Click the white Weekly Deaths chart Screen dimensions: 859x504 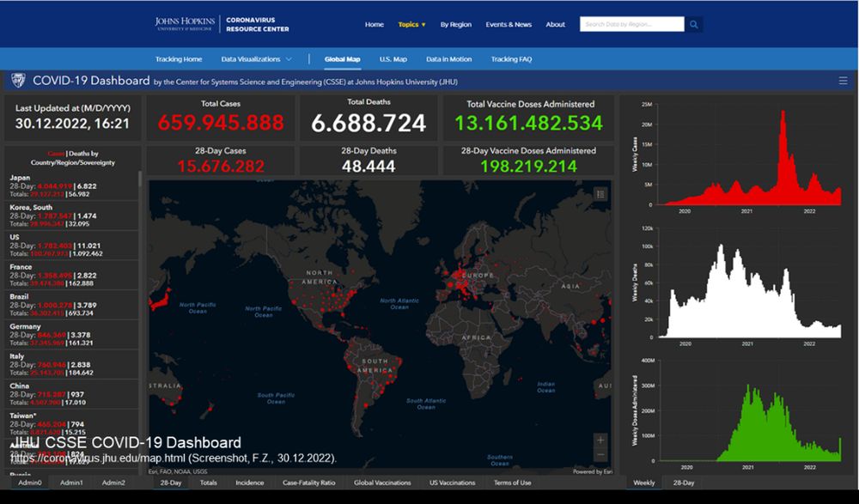coord(736,286)
